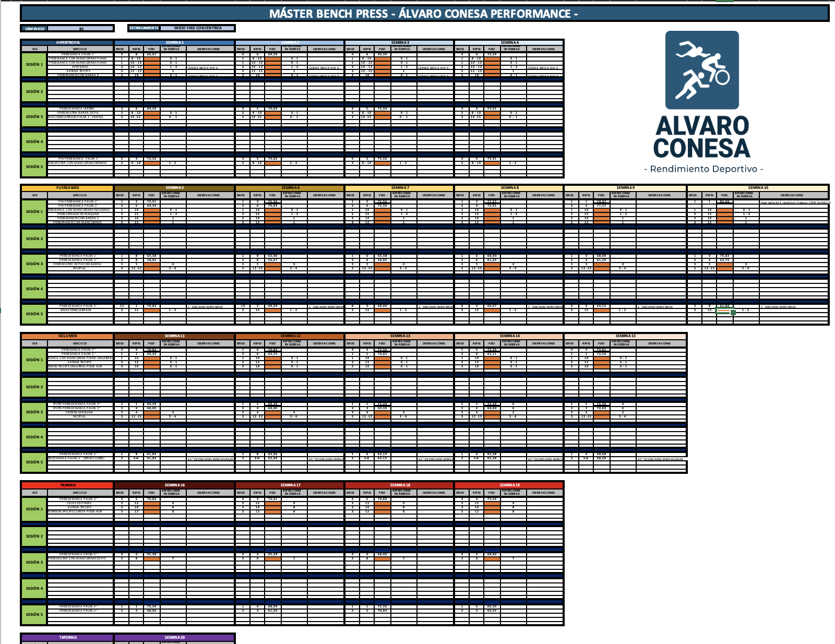835x644 pixels.
Task: Click the master bench press title banner
Action: pyautogui.click(x=424, y=14)
